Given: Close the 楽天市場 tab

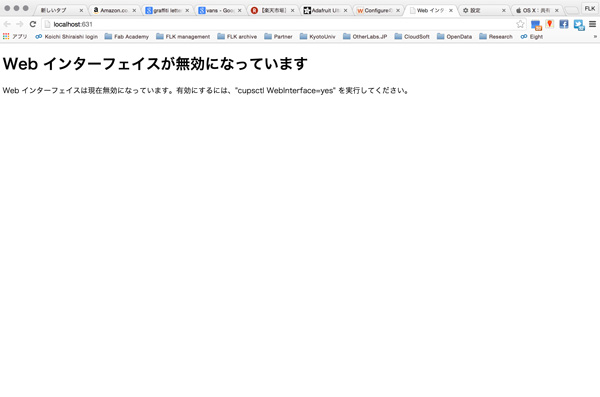Looking at the screenshot, I should coord(292,10).
